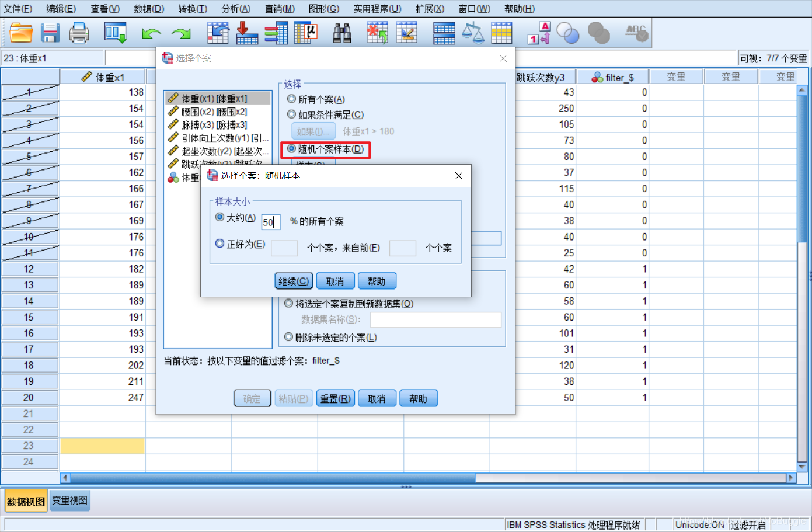Close the 选择个案: 随机样本 dialog

pos(459,176)
